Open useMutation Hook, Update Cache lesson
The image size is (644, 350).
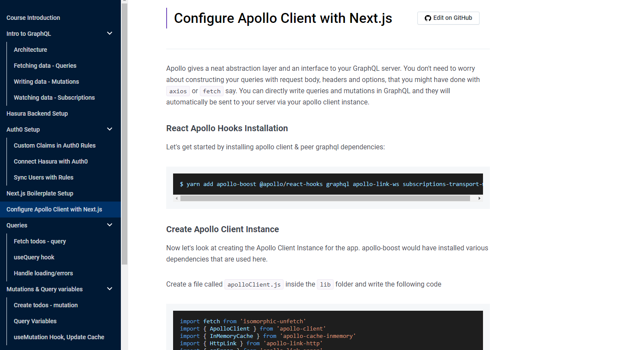[x=59, y=337]
